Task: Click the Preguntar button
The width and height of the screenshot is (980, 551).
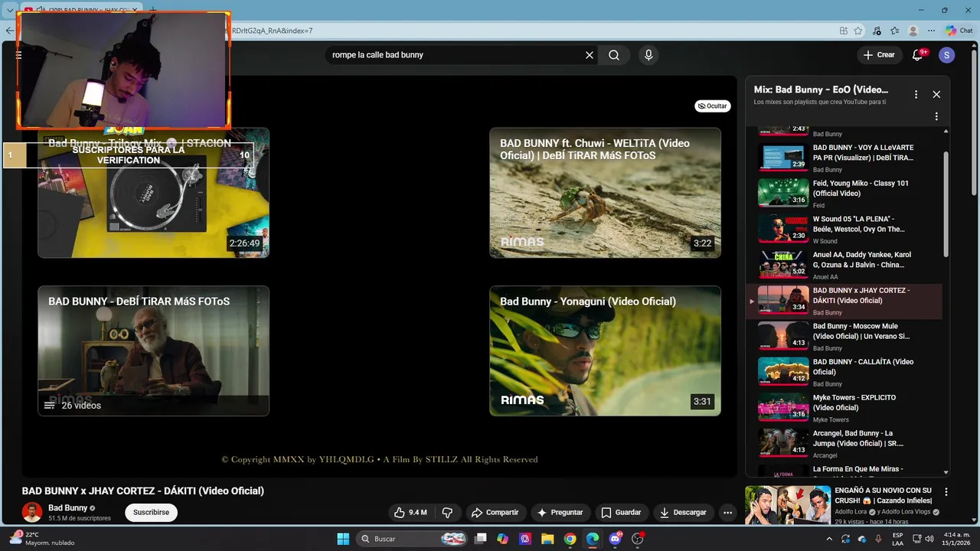Action: pyautogui.click(x=560, y=513)
